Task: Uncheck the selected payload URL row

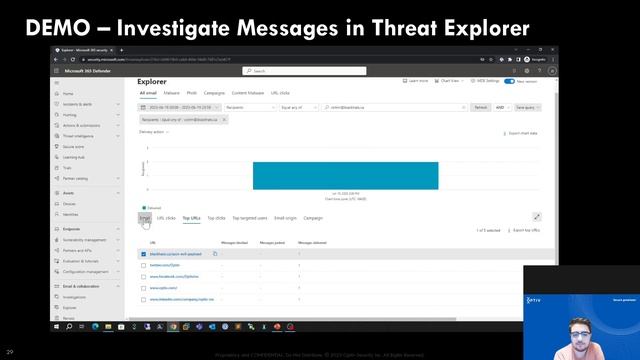Action: 143,254
